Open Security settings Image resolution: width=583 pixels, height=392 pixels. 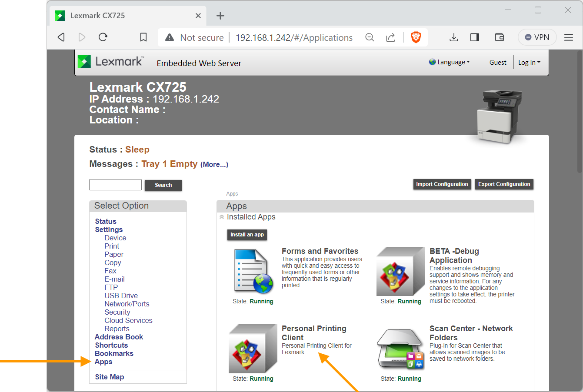click(x=117, y=312)
